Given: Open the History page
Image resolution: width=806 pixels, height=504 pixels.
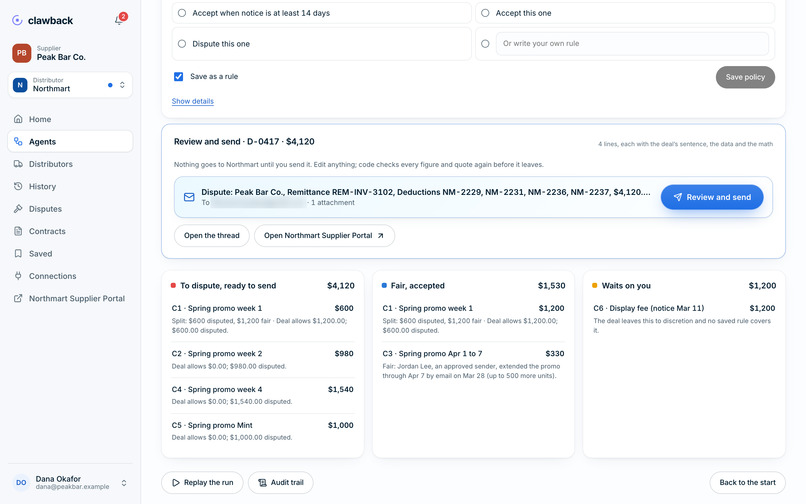Looking at the screenshot, I should tap(70, 186).
